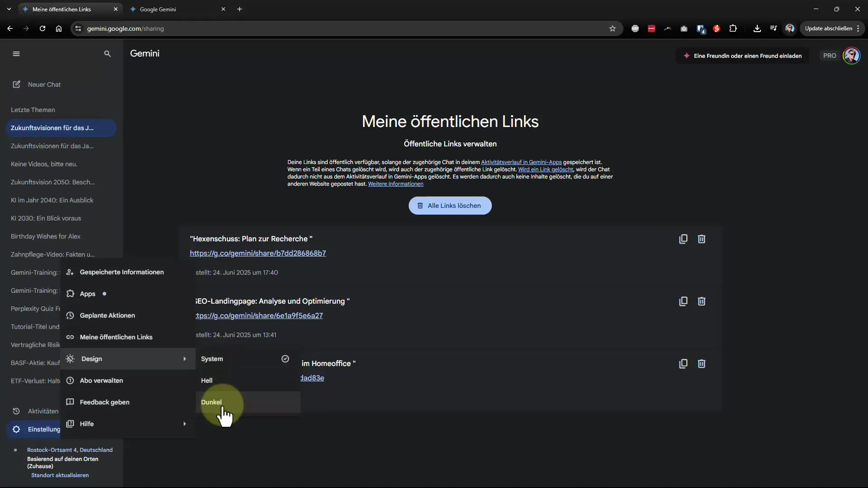The height and width of the screenshot is (488, 868).
Task: Open Geplante Aktionen menu entry
Action: (128, 315)
